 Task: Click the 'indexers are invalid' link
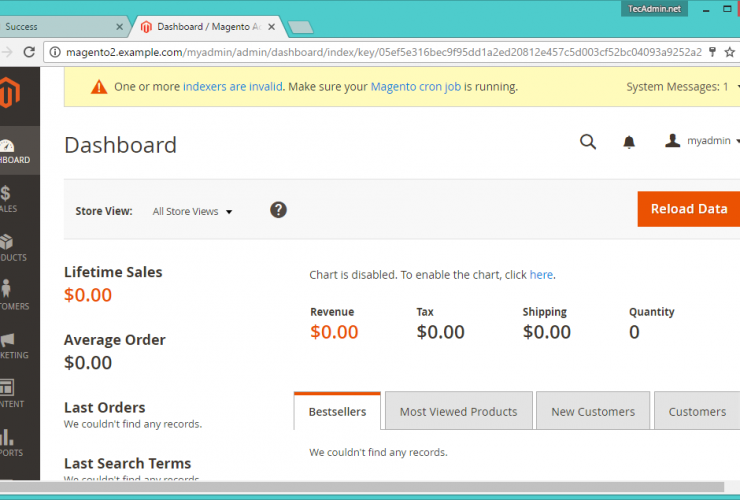click(233, 87)
